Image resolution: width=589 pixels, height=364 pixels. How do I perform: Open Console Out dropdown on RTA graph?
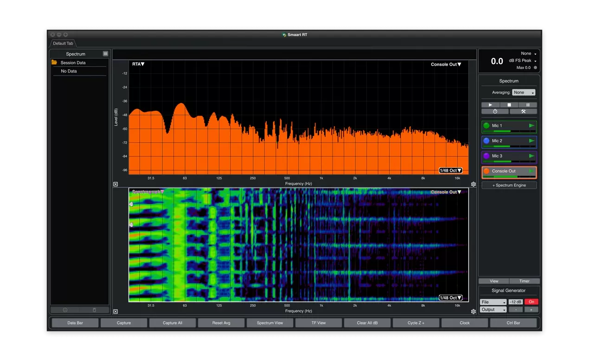click(446, 64)
